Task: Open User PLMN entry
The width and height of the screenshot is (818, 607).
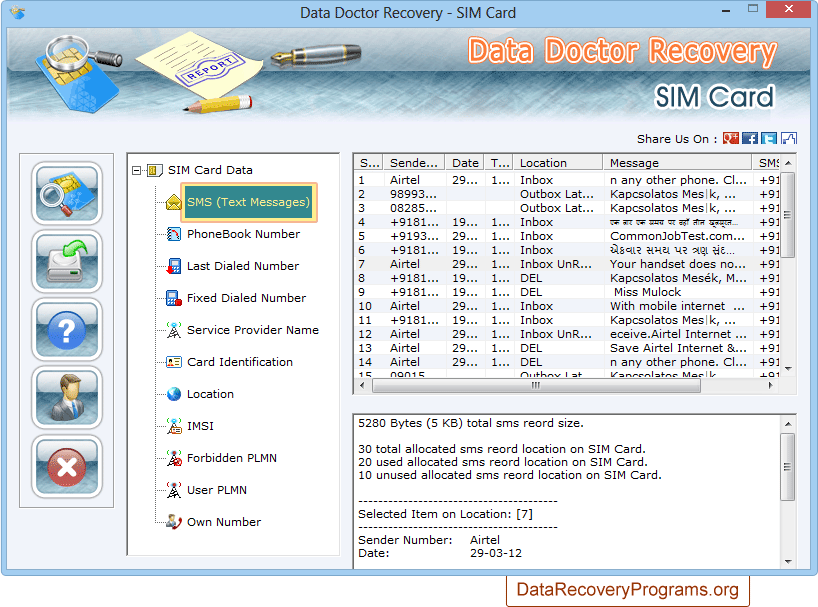Action: click(217, 490)
